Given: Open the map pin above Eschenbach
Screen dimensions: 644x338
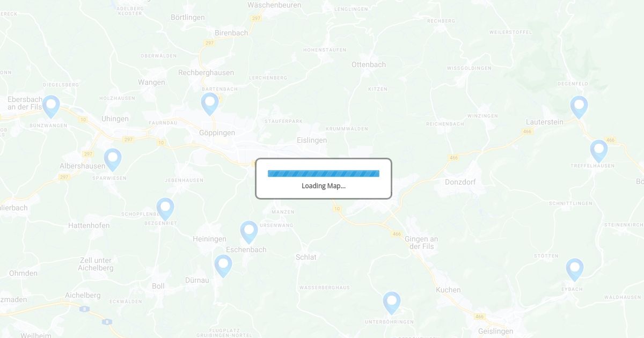Looking at the screenshot, I should pyautogui.click(x=249, y=232).
